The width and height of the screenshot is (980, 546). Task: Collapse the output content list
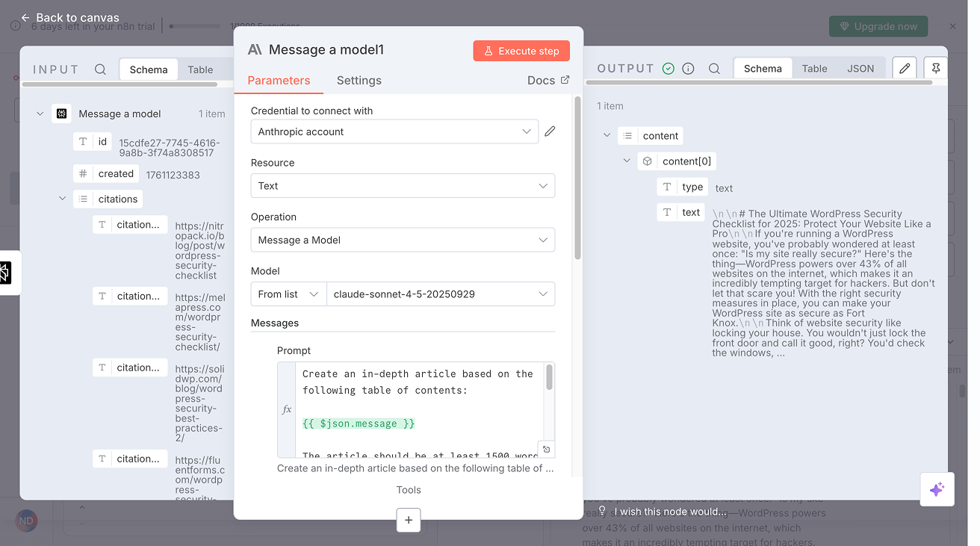(x=607, y=136)
